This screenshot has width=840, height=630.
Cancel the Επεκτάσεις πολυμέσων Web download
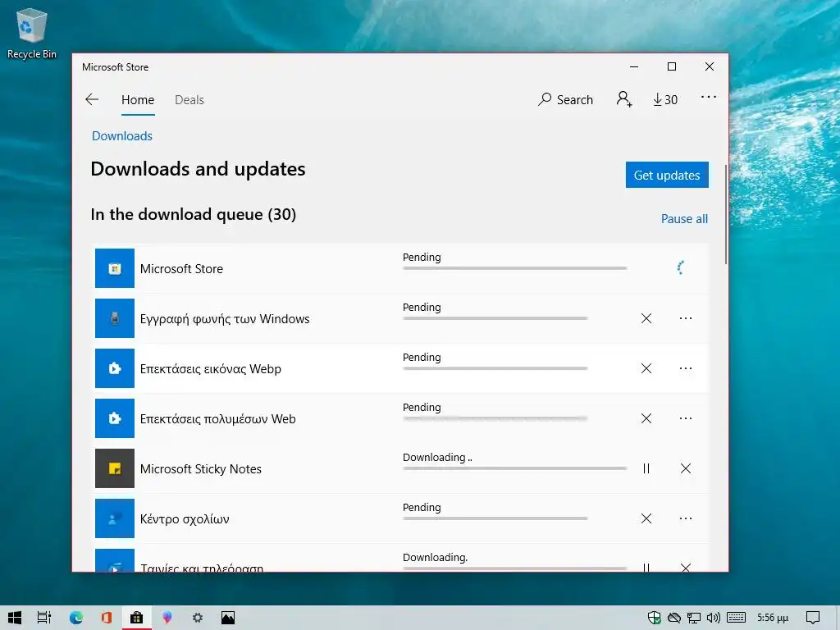[646, 418]
